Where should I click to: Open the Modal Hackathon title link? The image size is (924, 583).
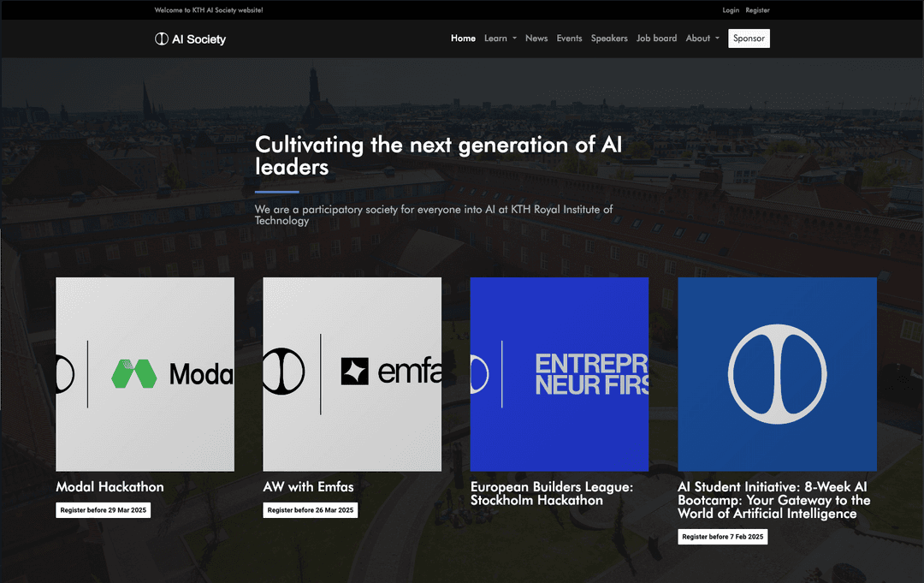pos(110,487)
